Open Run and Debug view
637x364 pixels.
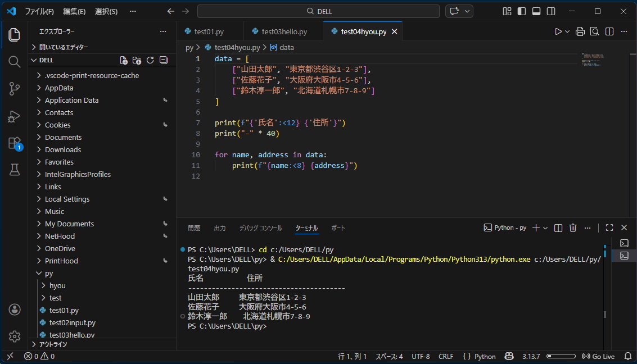click(15, 116)
